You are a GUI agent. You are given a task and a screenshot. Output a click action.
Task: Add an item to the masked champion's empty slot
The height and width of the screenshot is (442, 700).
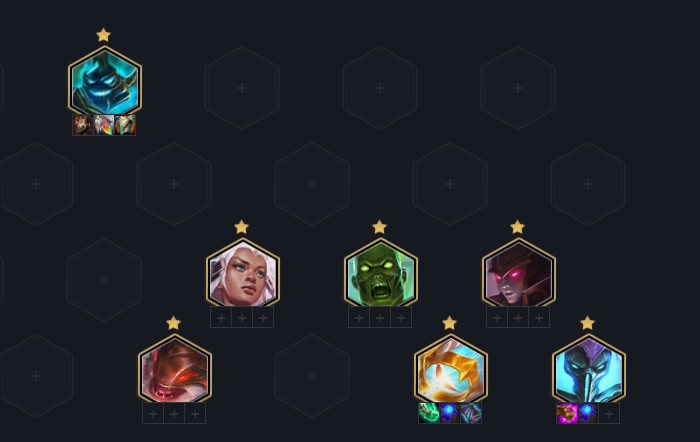click(609, 413)
